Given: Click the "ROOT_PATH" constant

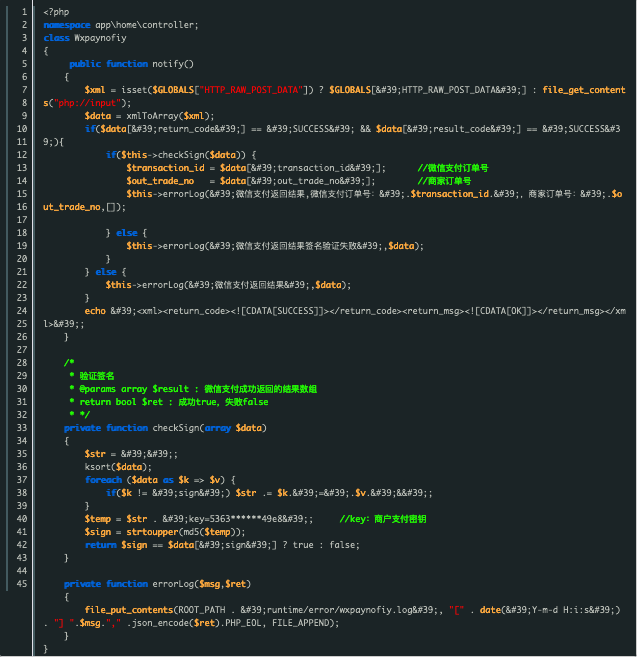Looking at the screenshot, I should point(202,610).
